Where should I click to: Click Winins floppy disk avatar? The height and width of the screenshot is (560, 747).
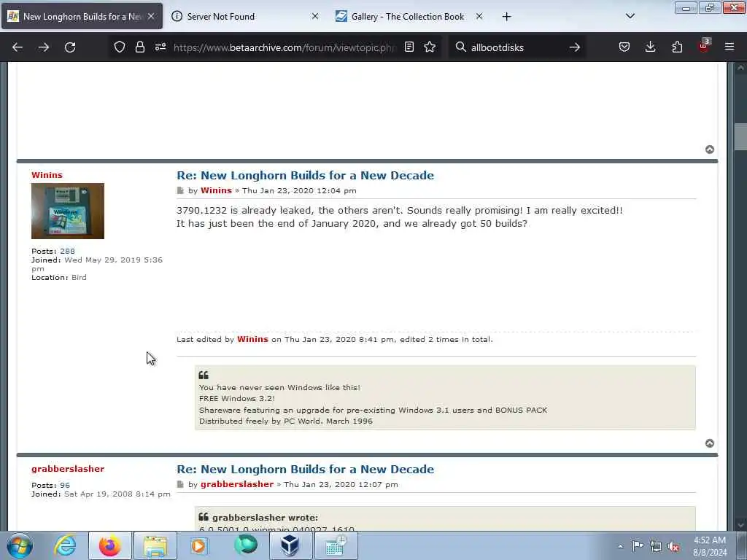pos(68,211)
